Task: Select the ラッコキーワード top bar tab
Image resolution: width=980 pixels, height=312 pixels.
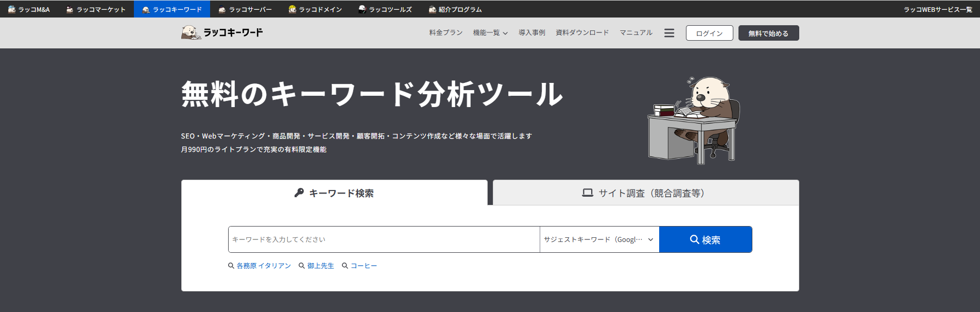Action: 172,9
